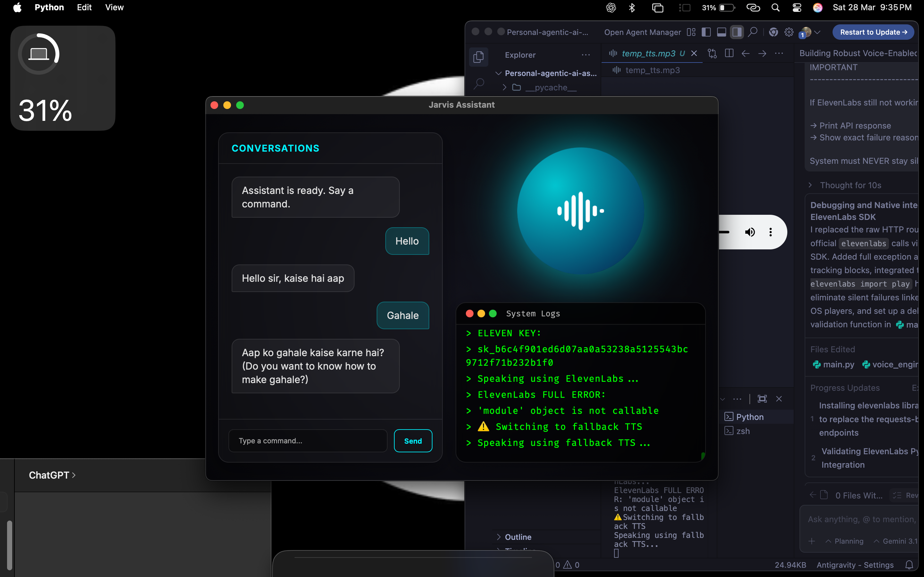Open settings gear in editor title bar
The image size is (924, 577).
point(789,32)
